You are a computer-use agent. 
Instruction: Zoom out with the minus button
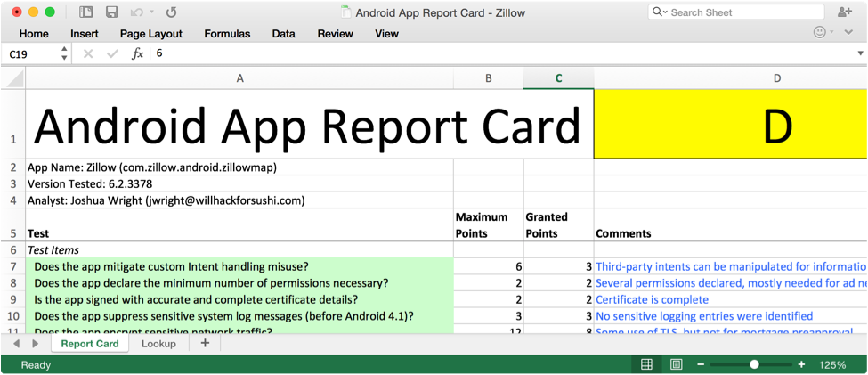[x=701, y=364]
